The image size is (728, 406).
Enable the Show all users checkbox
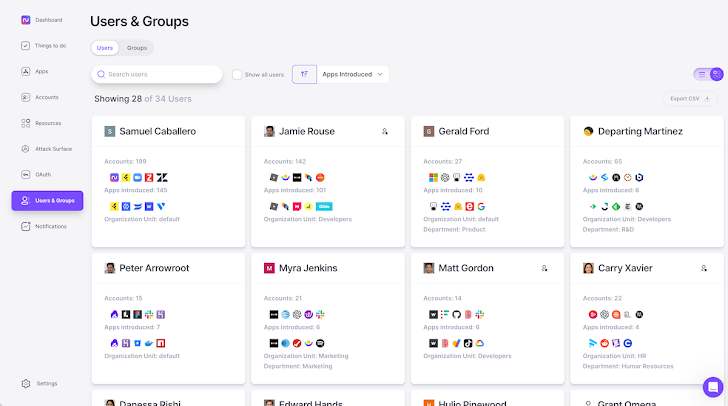[x=237, y=74]
